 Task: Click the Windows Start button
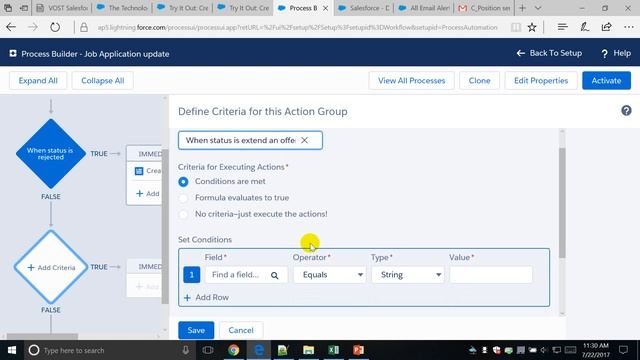[11, 350]
